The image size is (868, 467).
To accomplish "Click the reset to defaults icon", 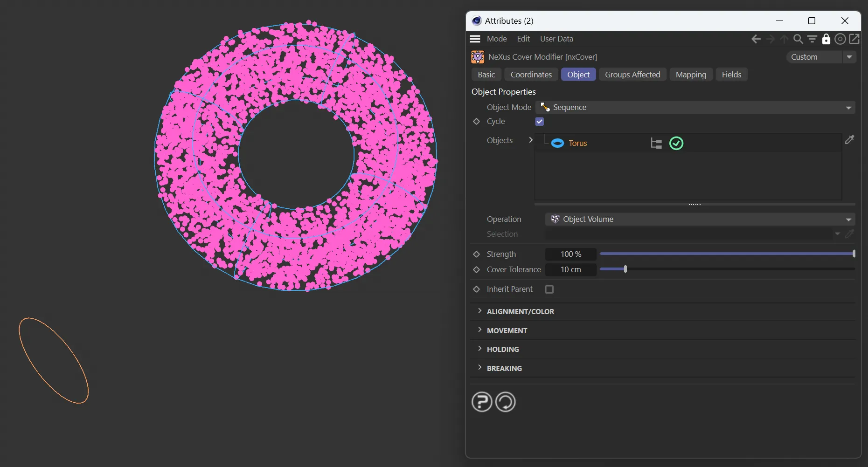I will (x=505, y=402).
